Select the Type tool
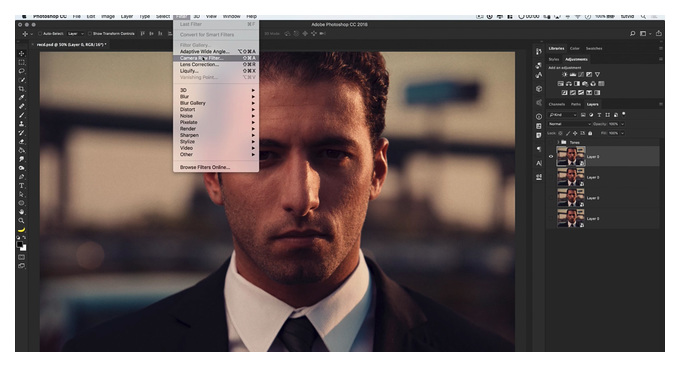The width and height of the screenshot is (680, 367). tap(21, 186)
